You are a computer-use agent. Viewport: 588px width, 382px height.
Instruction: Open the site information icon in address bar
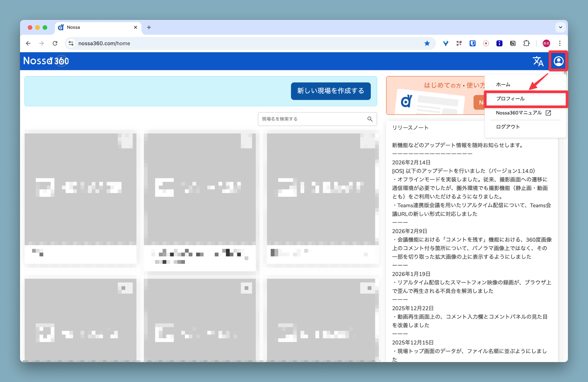click(x=71, y=43)
